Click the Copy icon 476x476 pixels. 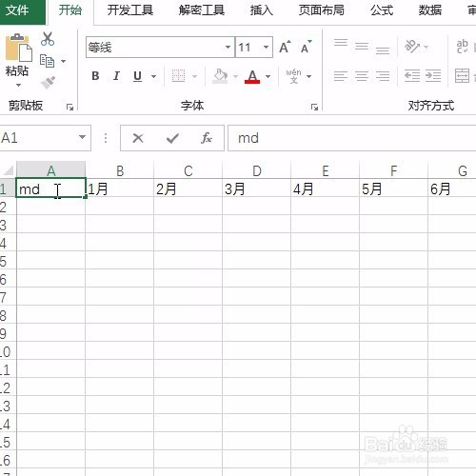(x=47, y=61)
